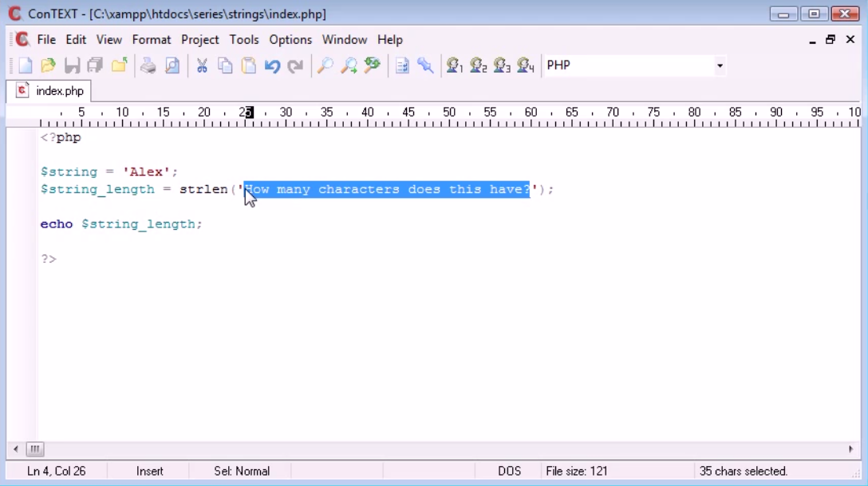This screenshot has width=868, height=486.
Task: Undo the last edit with the Undo arrow
Action: tap(272, 65)
